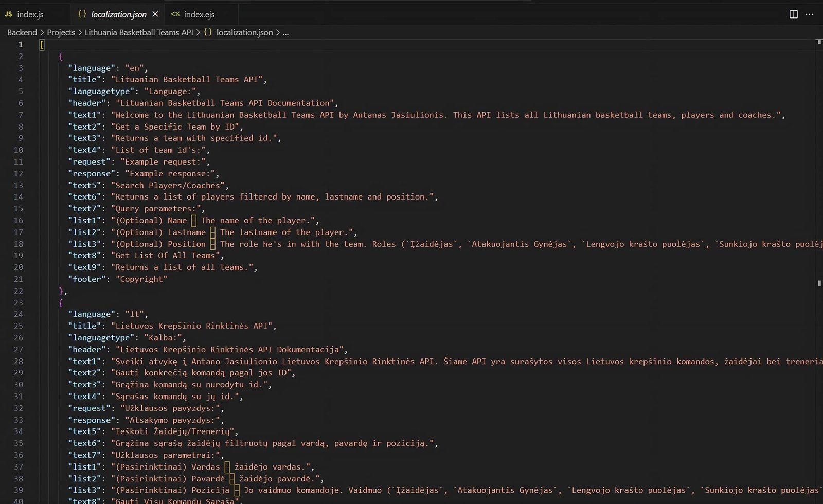The image size is (823, 504).
Task: Click "Example request:" value
Action: click(x=163, y=161)
